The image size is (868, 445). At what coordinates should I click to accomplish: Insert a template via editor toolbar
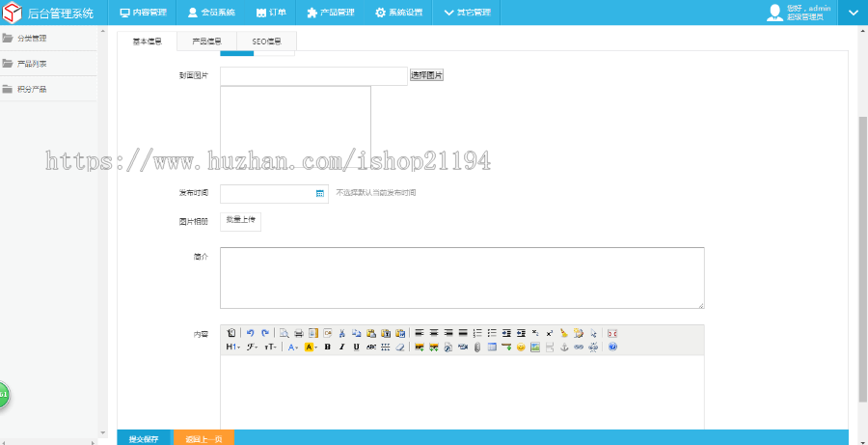(x=313, y=333)
